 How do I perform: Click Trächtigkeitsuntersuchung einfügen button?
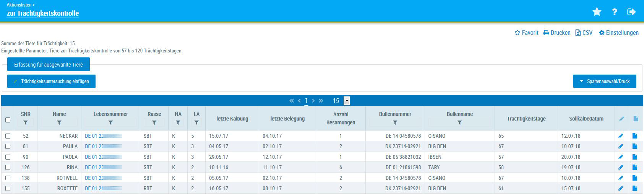tap(51, 81)
